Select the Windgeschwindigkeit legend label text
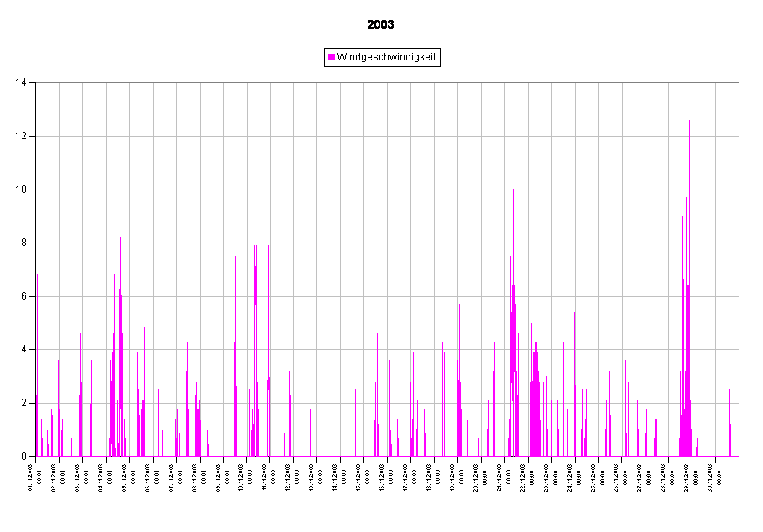 (386, 57)
